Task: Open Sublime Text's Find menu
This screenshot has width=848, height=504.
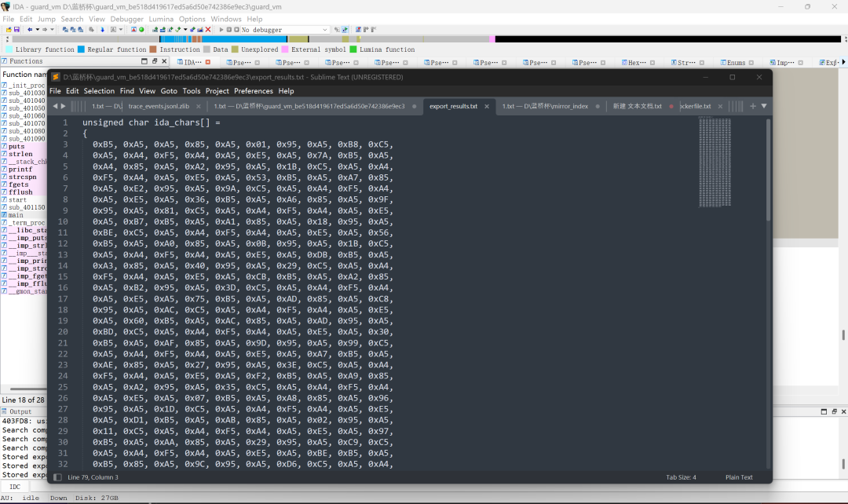Action: 127,91
